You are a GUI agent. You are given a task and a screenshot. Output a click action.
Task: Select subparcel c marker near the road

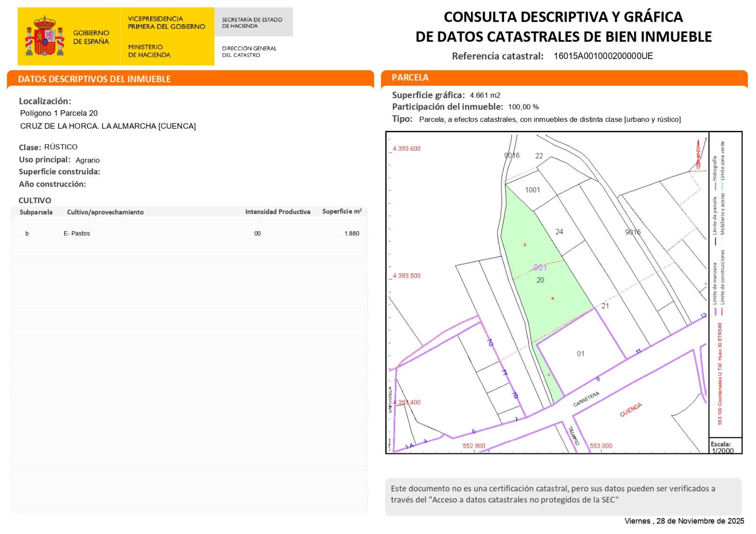click(x=549, y=375)
